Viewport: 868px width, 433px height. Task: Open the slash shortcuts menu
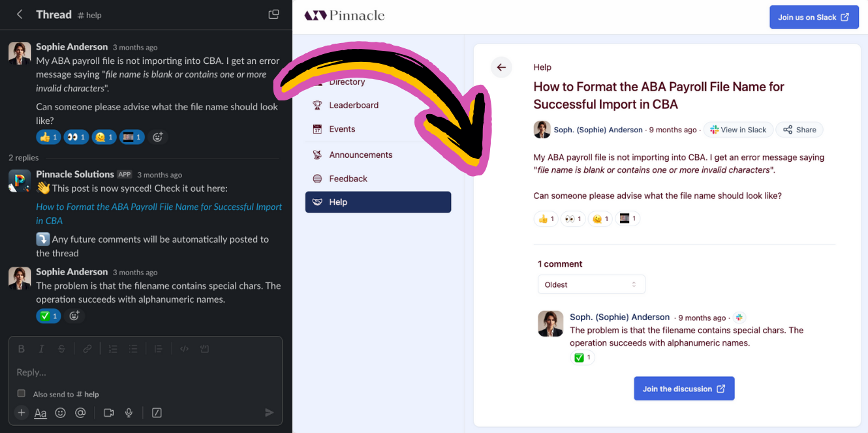(157, 413)
